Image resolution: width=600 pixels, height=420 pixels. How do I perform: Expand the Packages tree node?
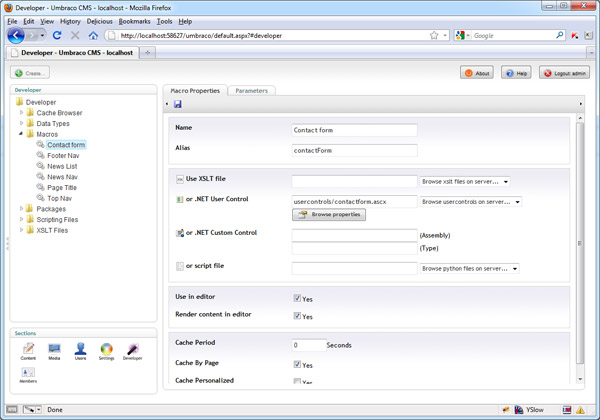click(x=21, y=208)
